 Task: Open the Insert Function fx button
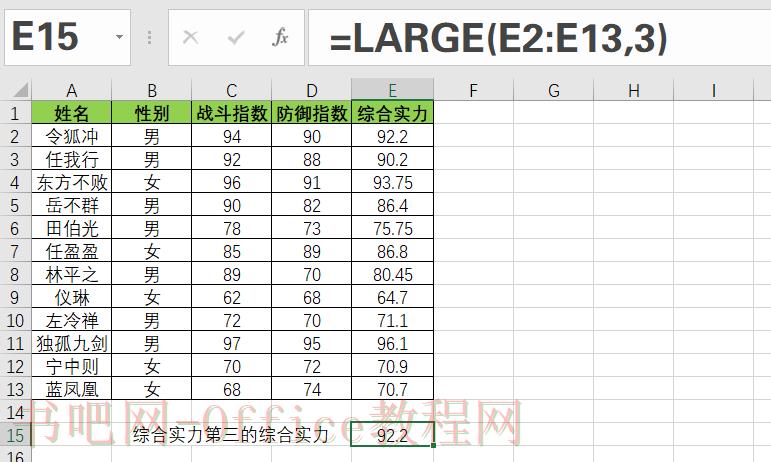tap(280, 37)
